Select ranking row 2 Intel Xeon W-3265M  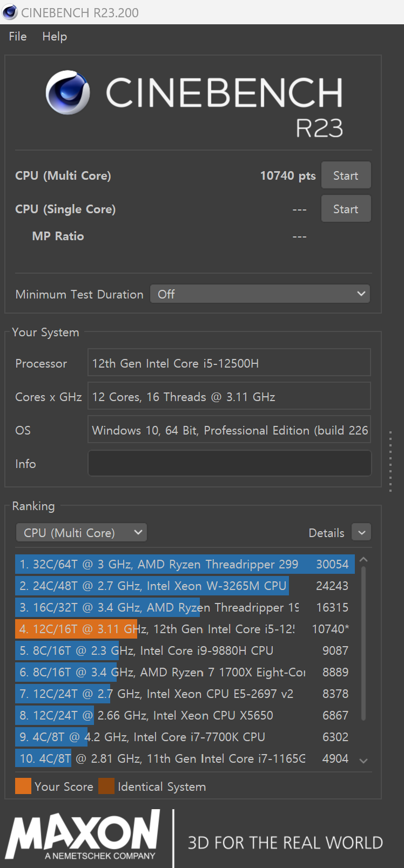click(185, 586)
